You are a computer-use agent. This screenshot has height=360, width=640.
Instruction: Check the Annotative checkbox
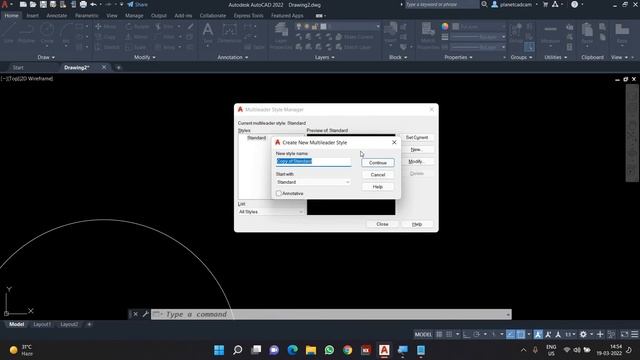click(x=279, y=193)
